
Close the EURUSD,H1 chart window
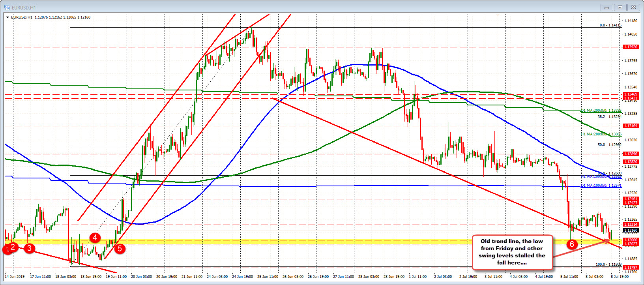(x=634, y=7)
